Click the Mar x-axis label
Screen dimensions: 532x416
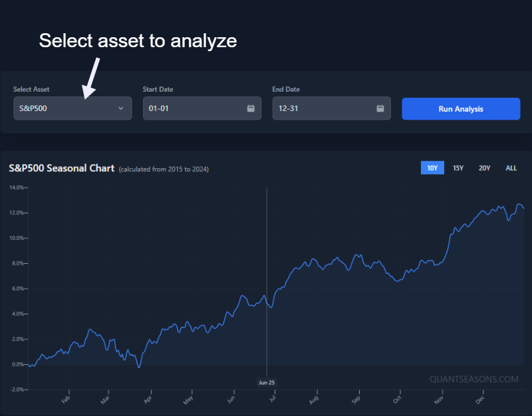click(x=105, y=400)
